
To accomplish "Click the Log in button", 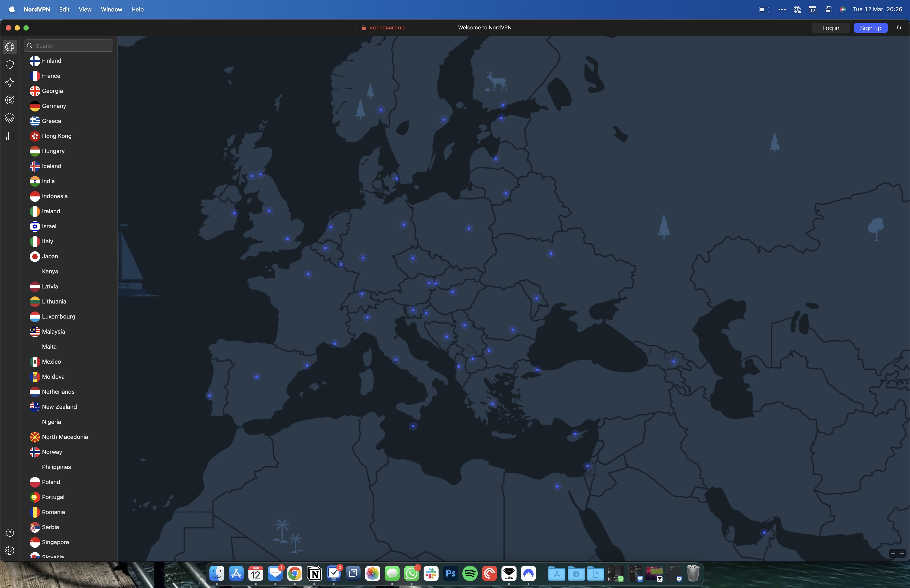I will [831, 28].
